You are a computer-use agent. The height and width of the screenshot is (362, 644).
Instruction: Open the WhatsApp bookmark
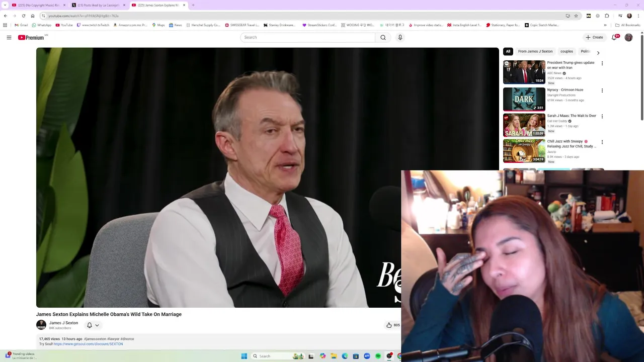tap(41, 25)
